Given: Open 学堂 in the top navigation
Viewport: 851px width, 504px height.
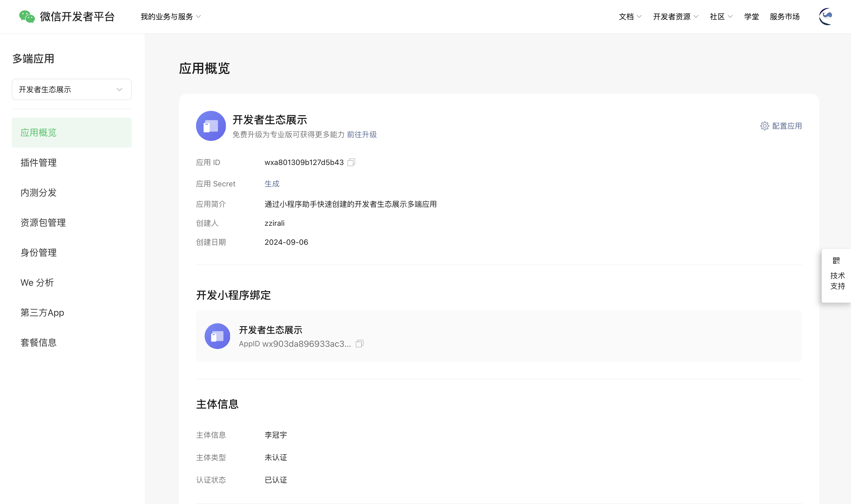Looking at the screenshot, I should coord(751,17).
